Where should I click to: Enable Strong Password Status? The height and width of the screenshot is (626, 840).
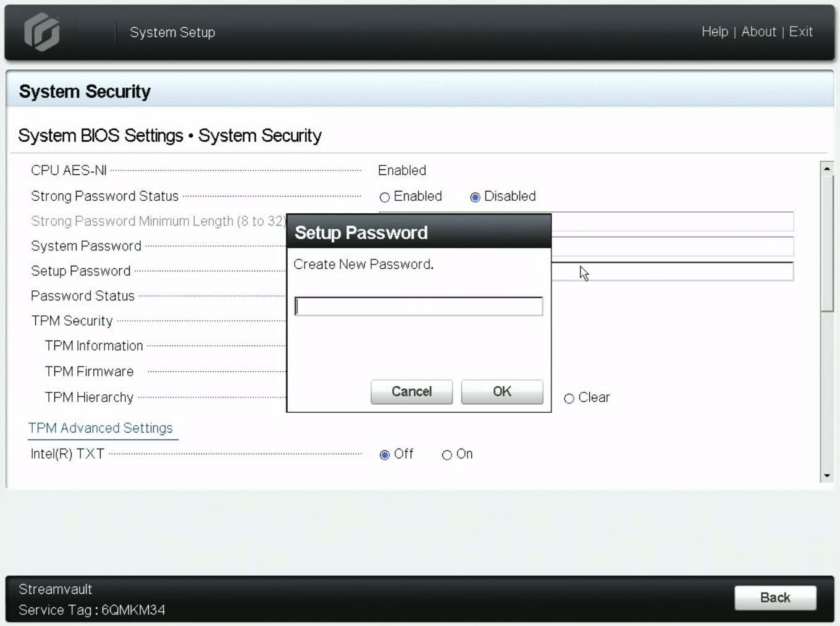tap(385, 197)
